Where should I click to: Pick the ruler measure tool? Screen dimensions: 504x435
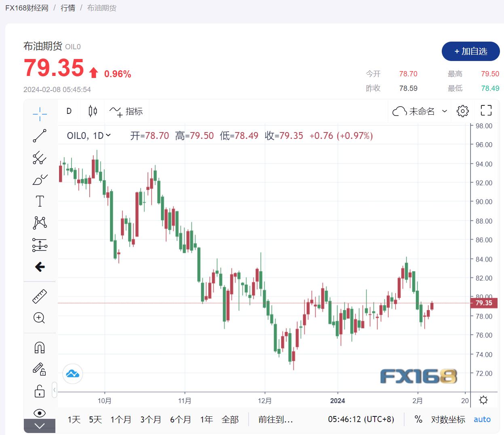pyautogui.click(x=40, y=296)
